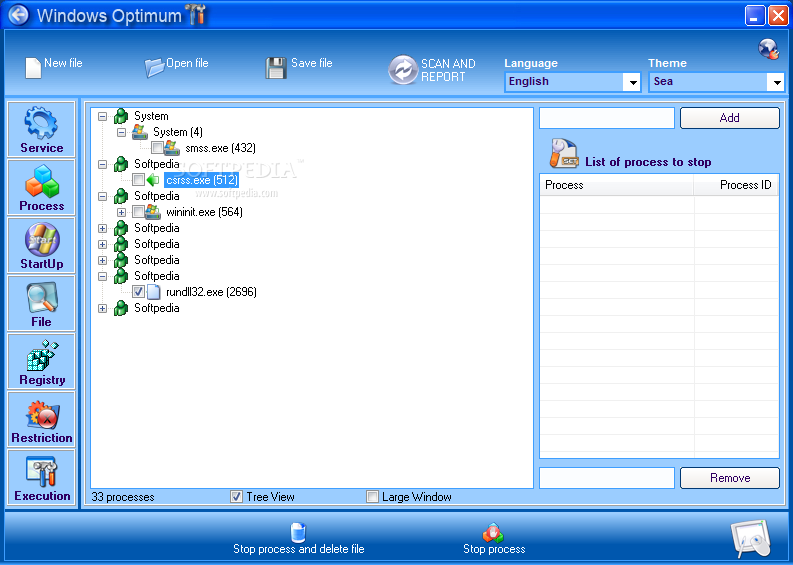Open the Execution section
793x565 pixels.
(41, 477)
